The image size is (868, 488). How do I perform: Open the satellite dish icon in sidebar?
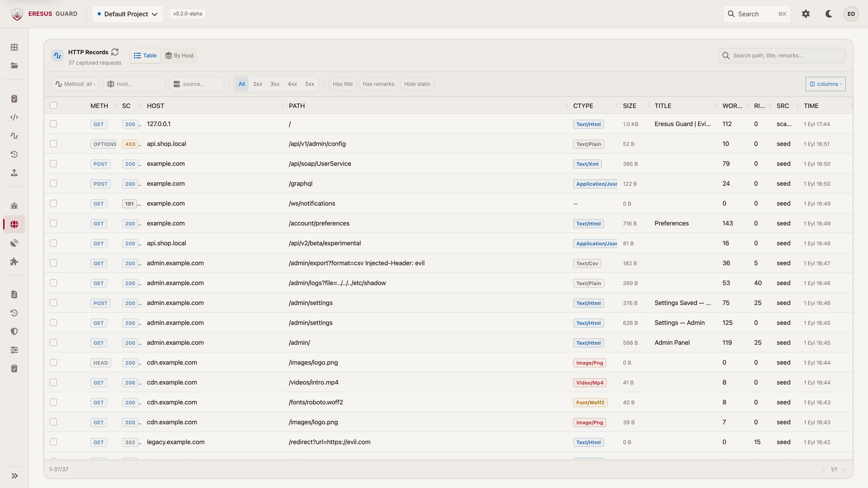pyautogui.click(x=14, y=243)
